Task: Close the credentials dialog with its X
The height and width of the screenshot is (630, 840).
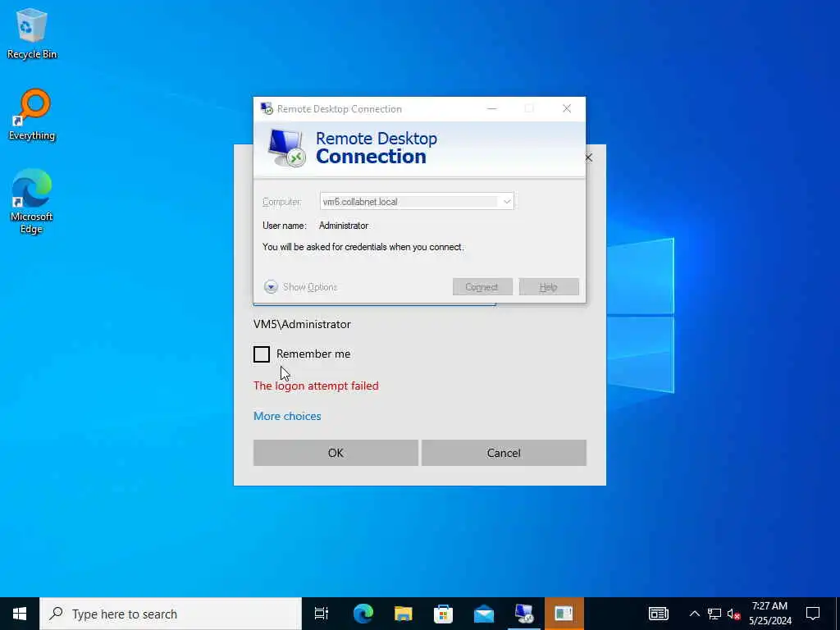Action: pos(589,157)
